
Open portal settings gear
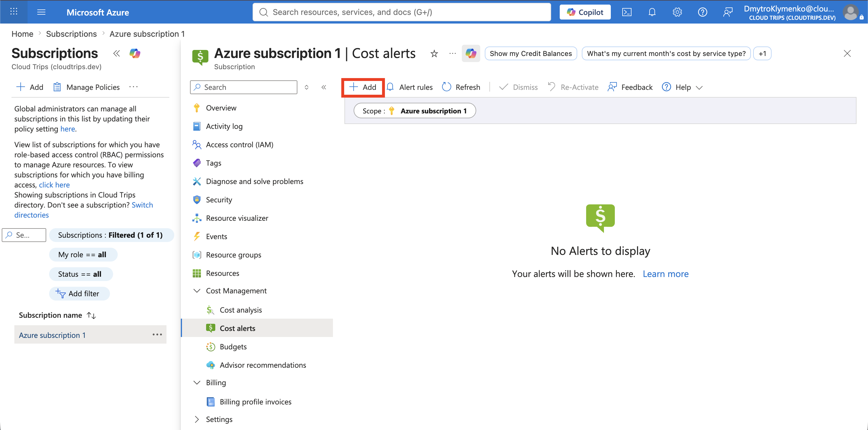677,12
